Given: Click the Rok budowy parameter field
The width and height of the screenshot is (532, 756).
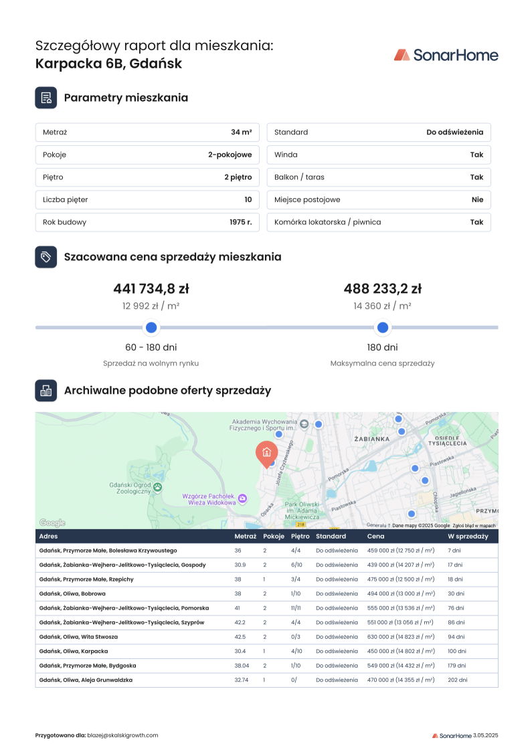Looking at the screenshot, I should 147,222.
